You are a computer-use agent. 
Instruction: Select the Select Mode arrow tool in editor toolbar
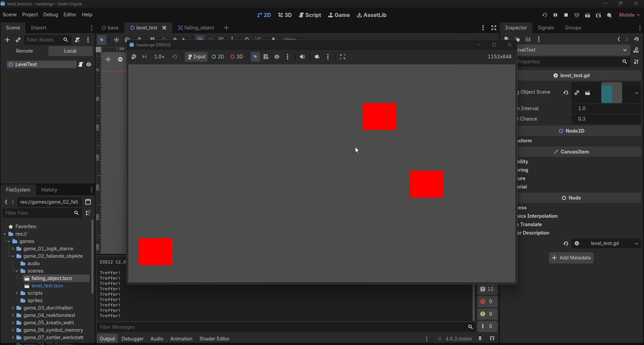(101, 40)
